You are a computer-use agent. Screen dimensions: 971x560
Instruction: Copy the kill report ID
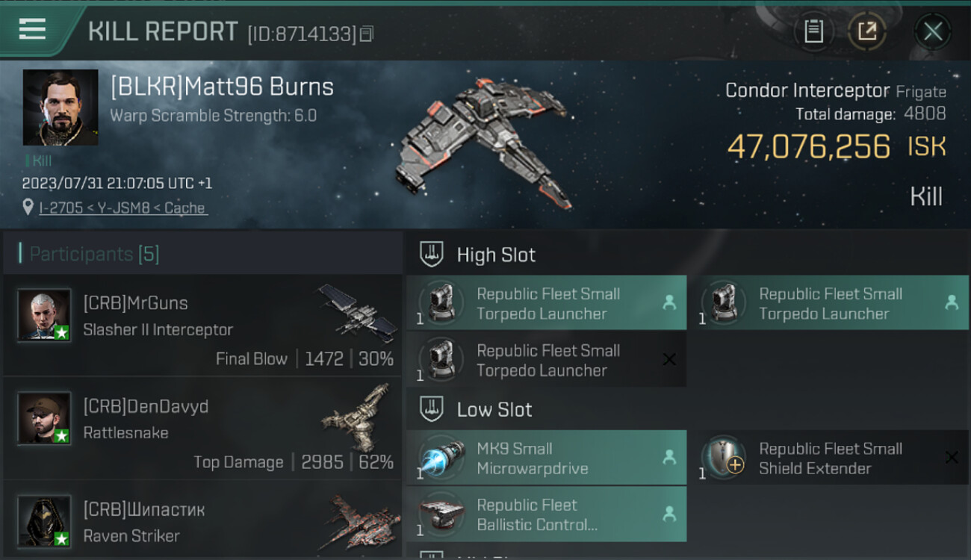[366, 34]
